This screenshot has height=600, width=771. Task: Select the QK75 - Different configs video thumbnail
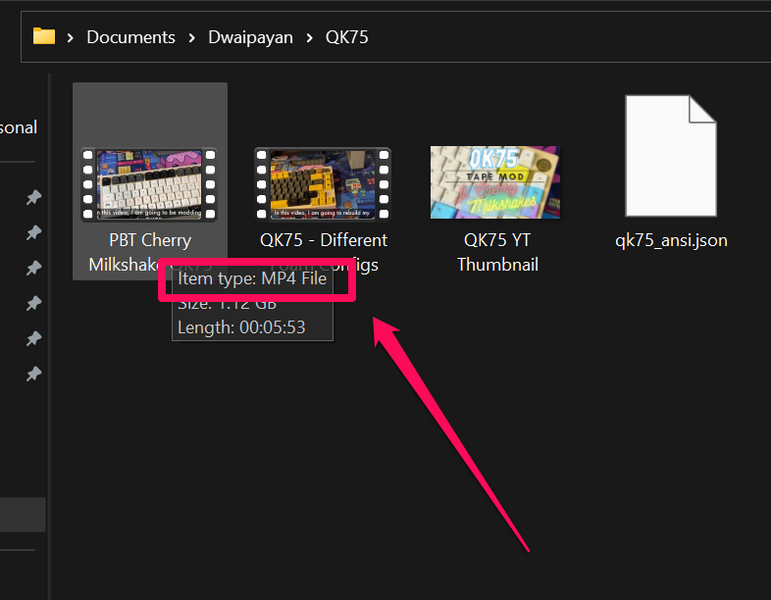(x=322, y=185)
